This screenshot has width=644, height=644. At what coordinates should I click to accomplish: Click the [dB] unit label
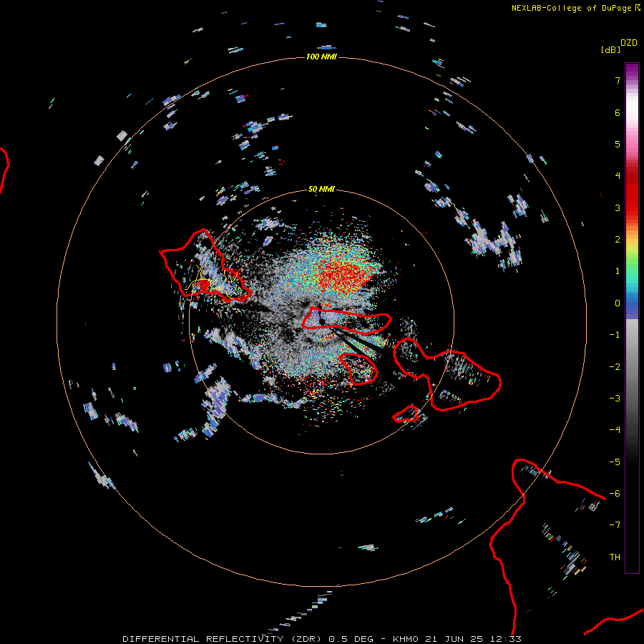click(610, 50)
